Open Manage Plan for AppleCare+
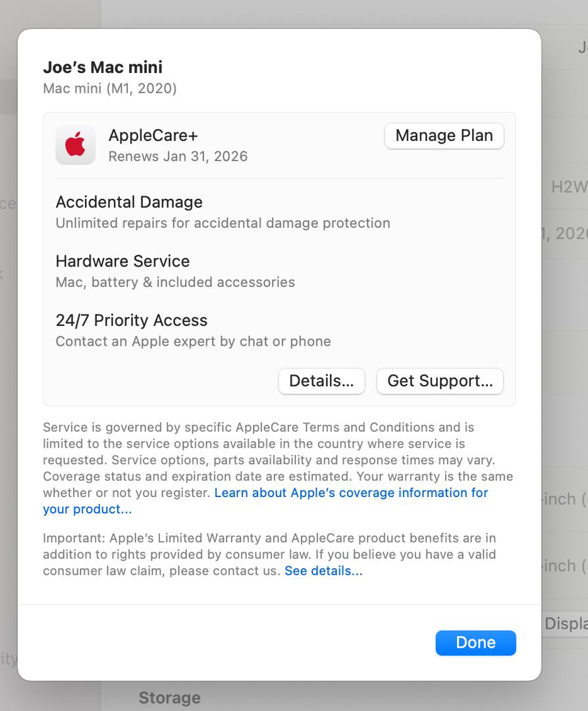The image size is (588, 711). point(444,136)
